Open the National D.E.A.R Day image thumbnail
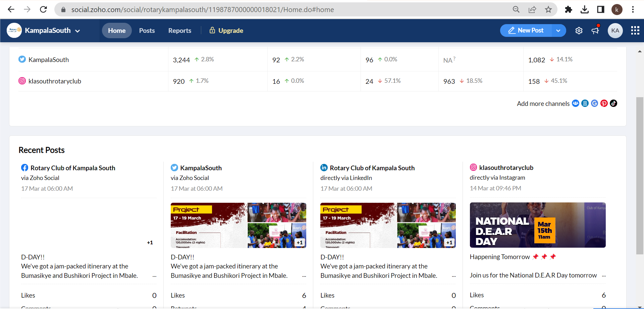644x309 pixels. (538, 225)
